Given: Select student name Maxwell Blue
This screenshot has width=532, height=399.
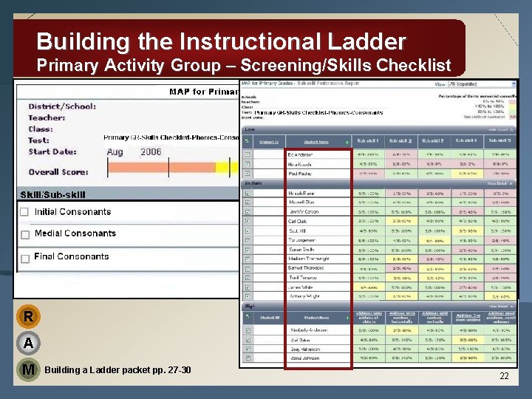Looking at the screenshot, I should 301,202.
